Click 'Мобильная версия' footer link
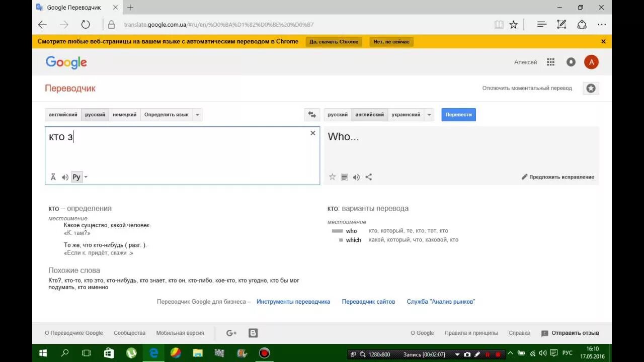The width and height of the screenshot is (644, 362). tap(180, 333)
